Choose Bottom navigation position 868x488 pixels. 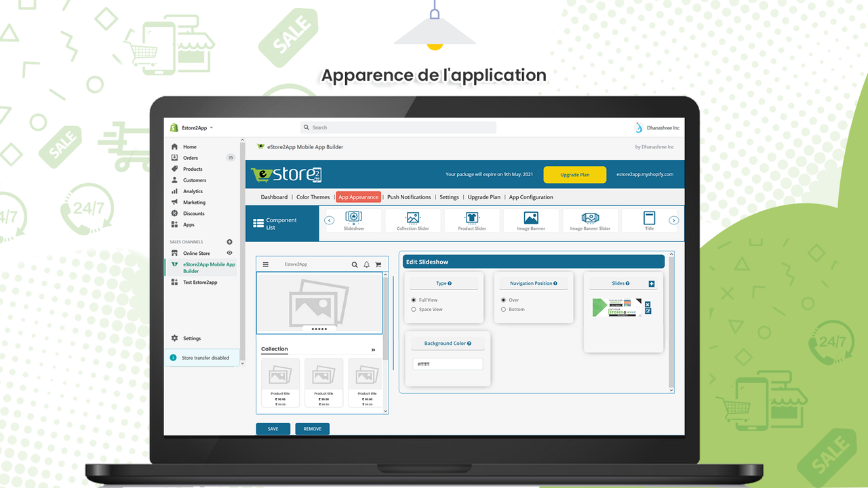click(x=503, y=309)
